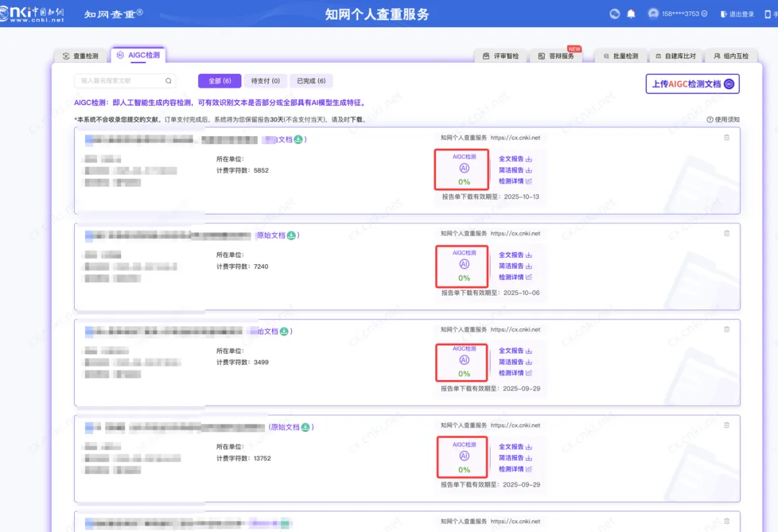Open the 查重检测 tab
The width and height of the screenshot is (778, 532).
coord(81,56)
